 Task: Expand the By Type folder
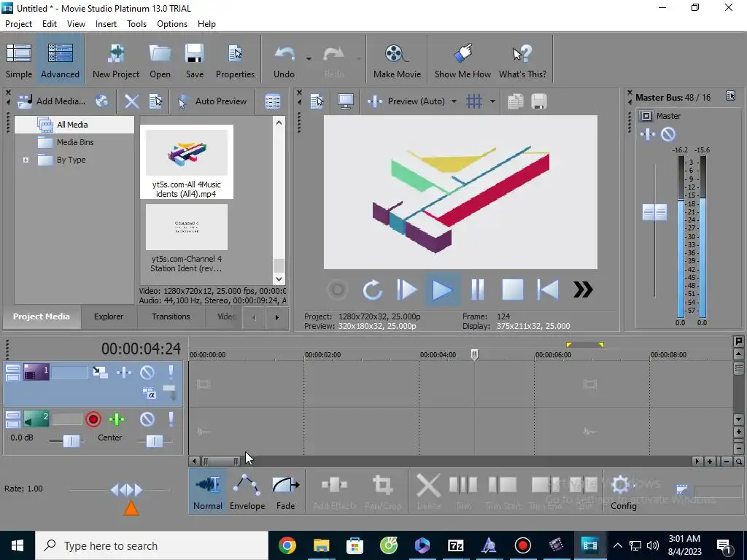coord(26,160)
